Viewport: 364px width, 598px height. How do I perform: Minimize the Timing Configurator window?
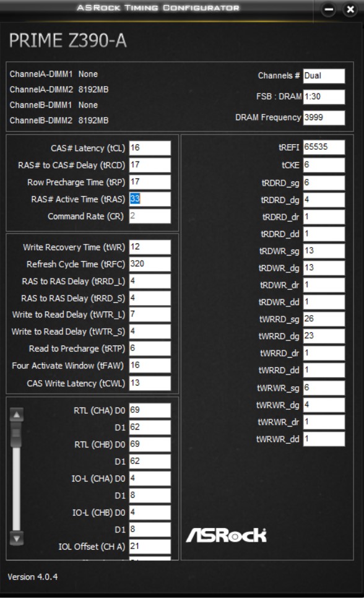point(329,9)
